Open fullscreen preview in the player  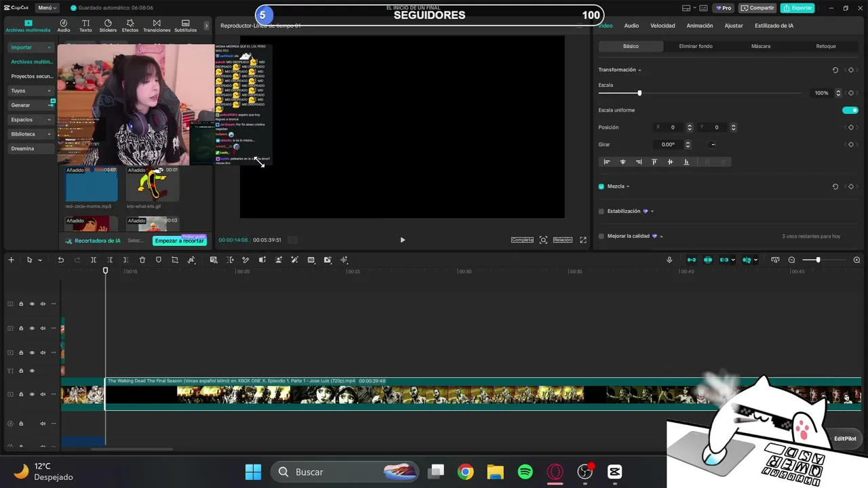[x=583, y=240]
